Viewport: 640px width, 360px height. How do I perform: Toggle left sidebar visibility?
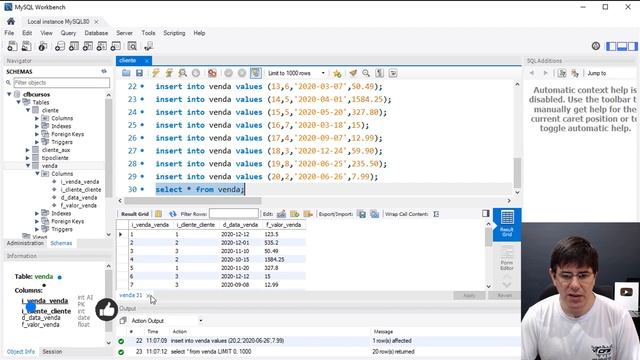pyautogui.click(x=611, y=46)
